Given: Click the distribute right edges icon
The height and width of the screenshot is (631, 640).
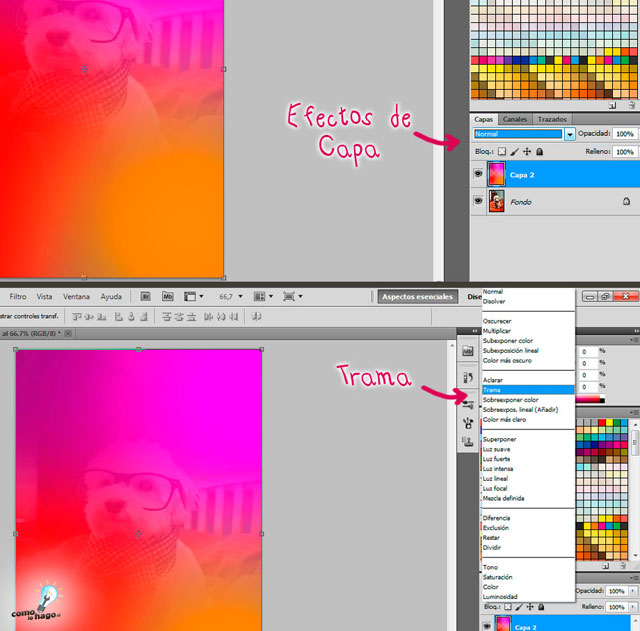Looking at the screenshot, I should click(x=233, y=317).
